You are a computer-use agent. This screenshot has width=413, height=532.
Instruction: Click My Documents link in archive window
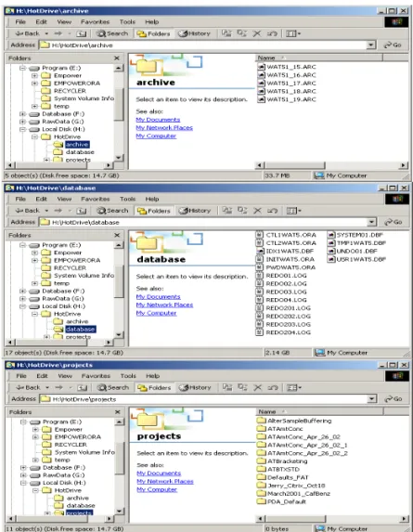pos(158,120)
